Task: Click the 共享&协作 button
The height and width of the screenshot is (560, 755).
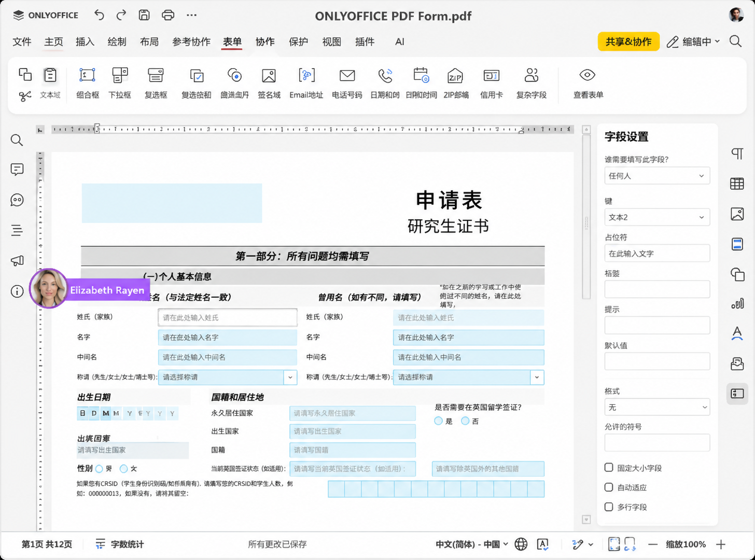Action: tap(628, 41)
